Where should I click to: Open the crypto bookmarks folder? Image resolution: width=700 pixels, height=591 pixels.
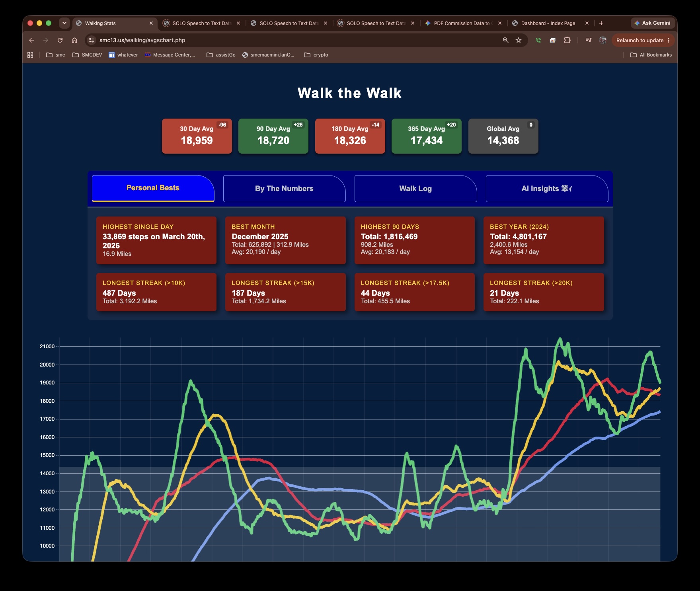316,55
